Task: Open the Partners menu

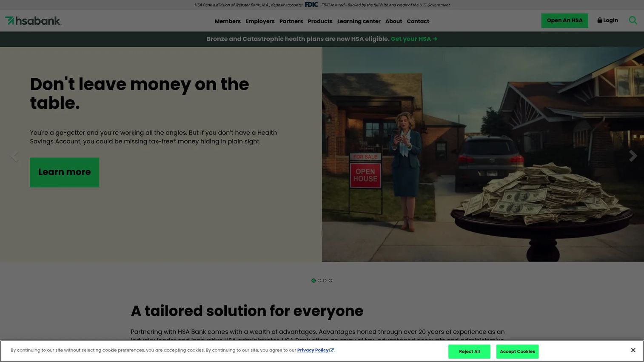Action: point(291,21)
